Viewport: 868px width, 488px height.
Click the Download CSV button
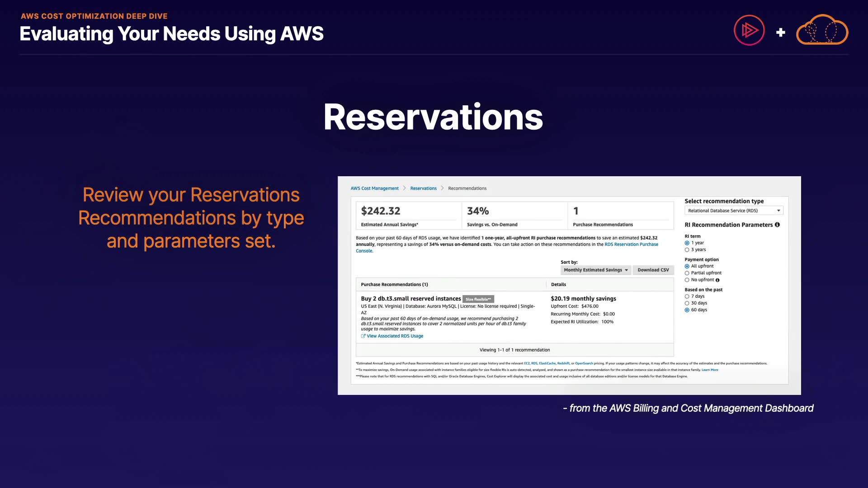pos(653,270)
